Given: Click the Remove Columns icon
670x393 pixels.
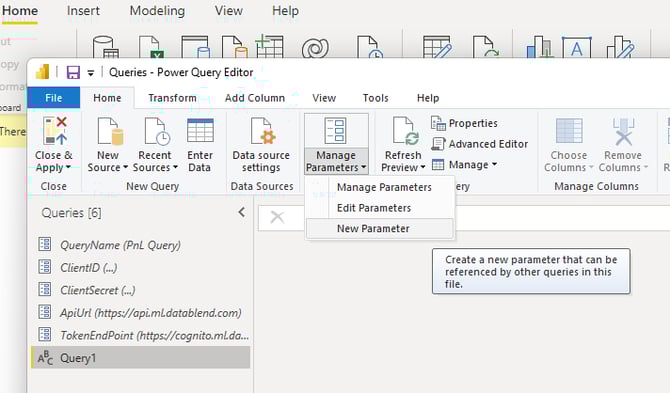Looking at the screenshot, I should point(623,132).
